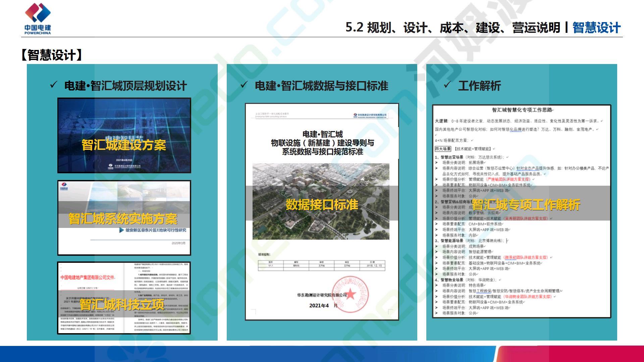
Task: Open the 智汇城系统实施方案 thumbnail
Action: click(124, 218)
